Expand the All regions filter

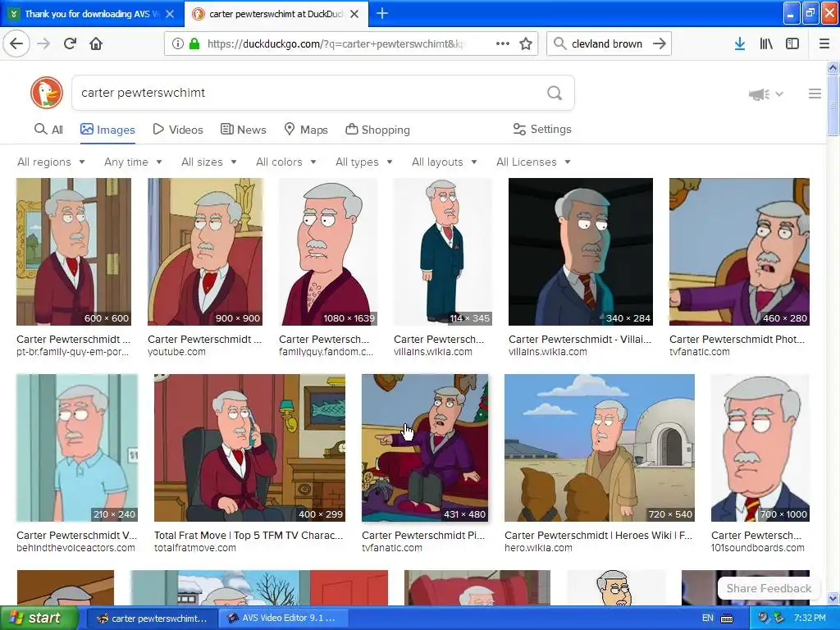[x=51, y=162]
